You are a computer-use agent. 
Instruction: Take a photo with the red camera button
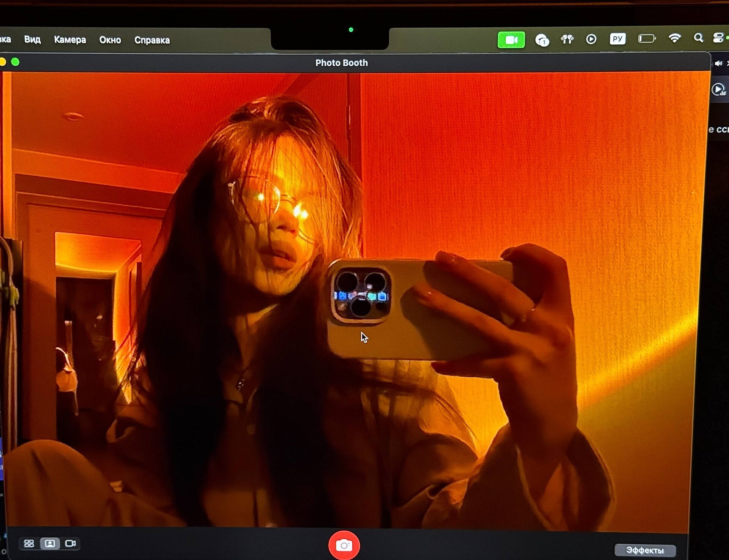click(x=344, y=545)
